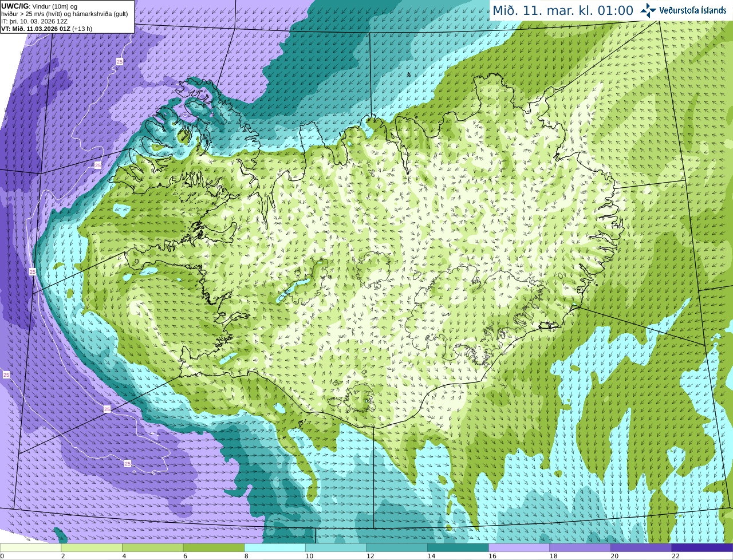Click the legend scale label 20

(614, 556)
